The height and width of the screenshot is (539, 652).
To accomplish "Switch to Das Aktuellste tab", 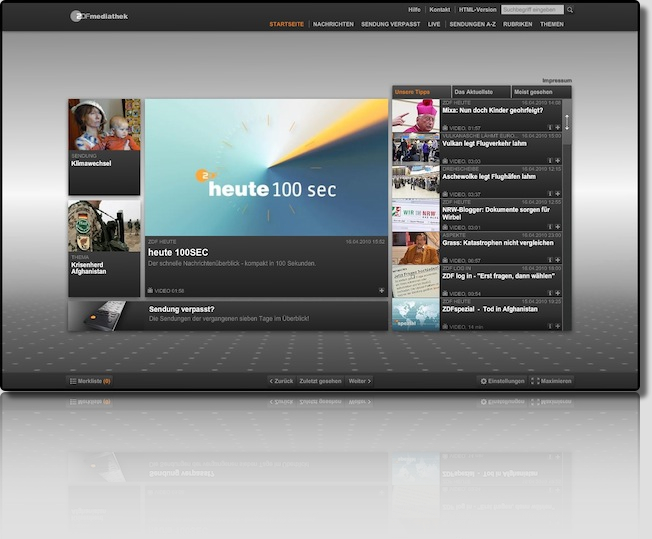I will pyautogui.click(x=481, y=92).
